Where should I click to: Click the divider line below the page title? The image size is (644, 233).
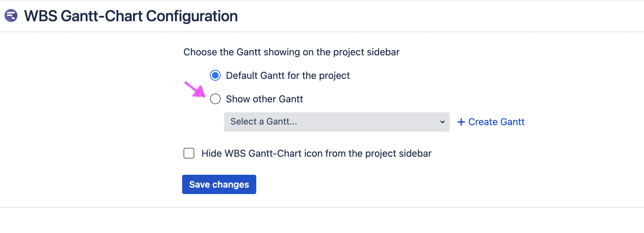[322, 32]
